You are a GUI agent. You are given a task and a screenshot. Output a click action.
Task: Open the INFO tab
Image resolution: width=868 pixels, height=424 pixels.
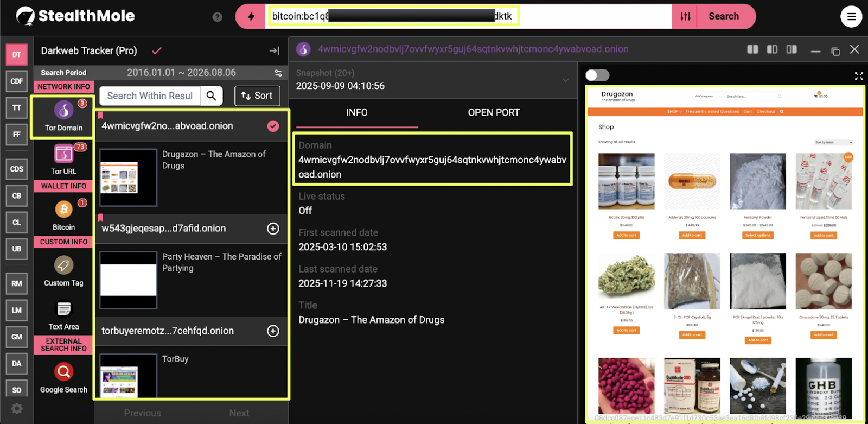tap(357, 113)
